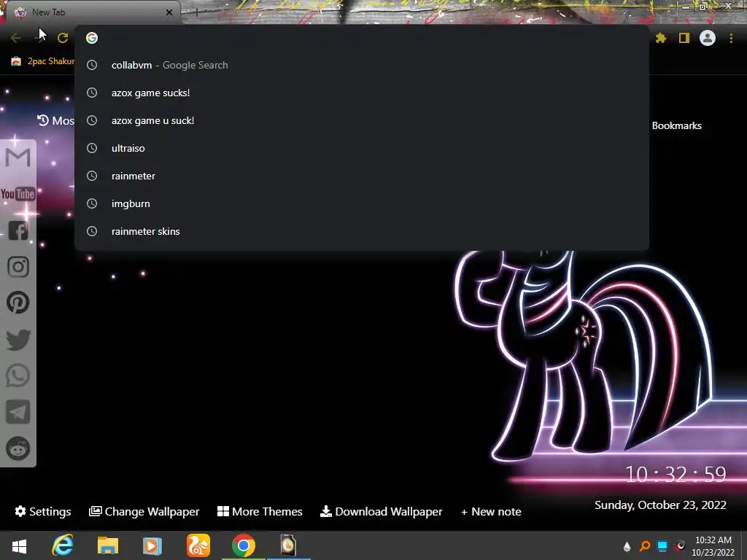
Task: Open Gmail from the sidebar
Action: click(x=18, y=157)
